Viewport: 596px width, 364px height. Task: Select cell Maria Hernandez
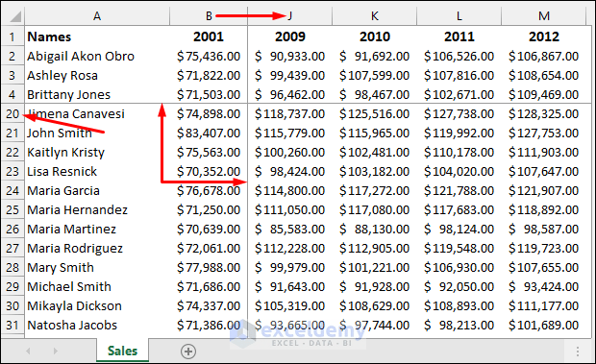point(97,209)
